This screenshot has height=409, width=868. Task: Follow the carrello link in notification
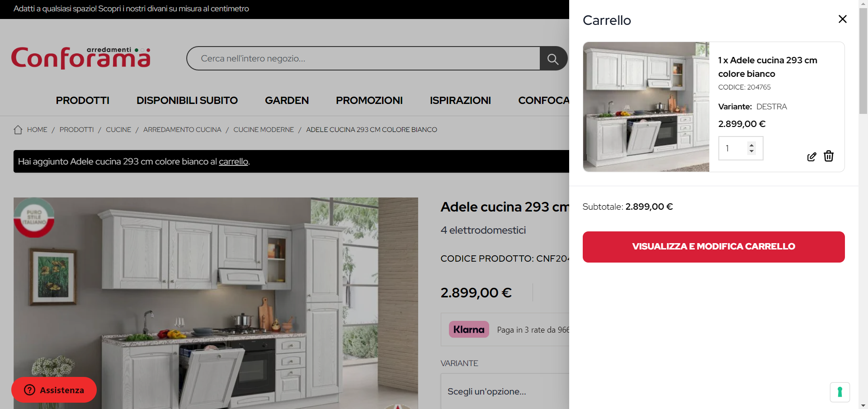[x=233, y=161]
